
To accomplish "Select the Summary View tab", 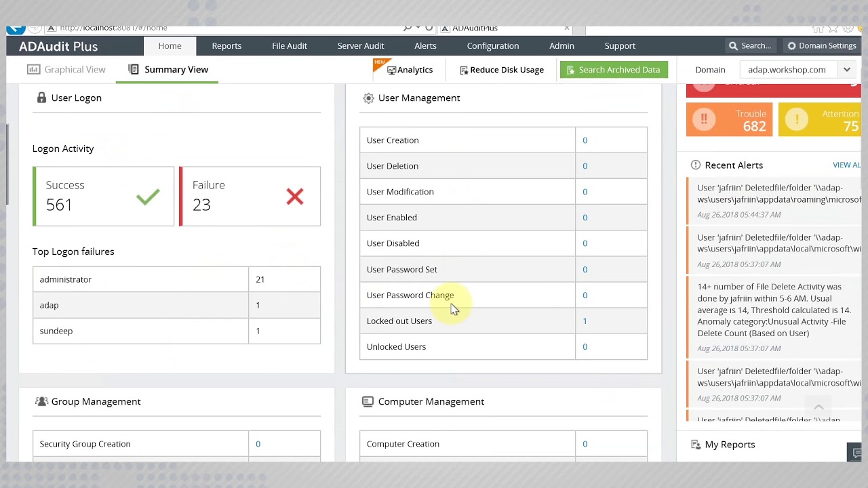I will click(167, 69).
